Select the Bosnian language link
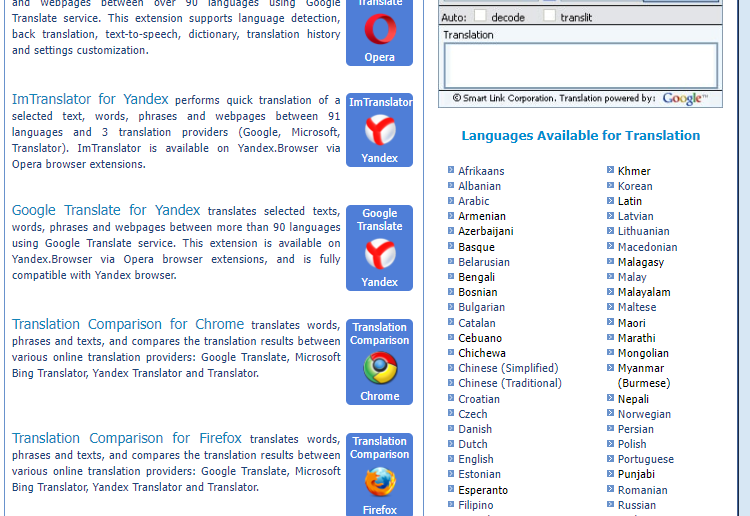The image size is (750, 516). (477, 292)
